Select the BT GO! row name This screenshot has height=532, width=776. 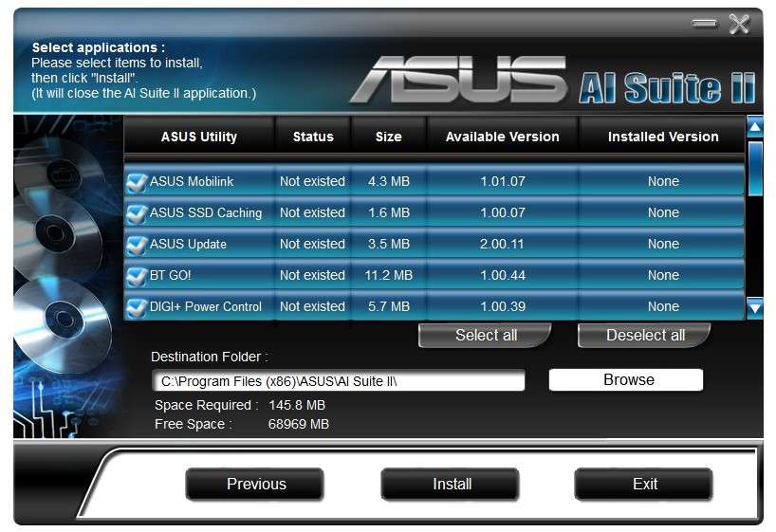coord(170,275)
